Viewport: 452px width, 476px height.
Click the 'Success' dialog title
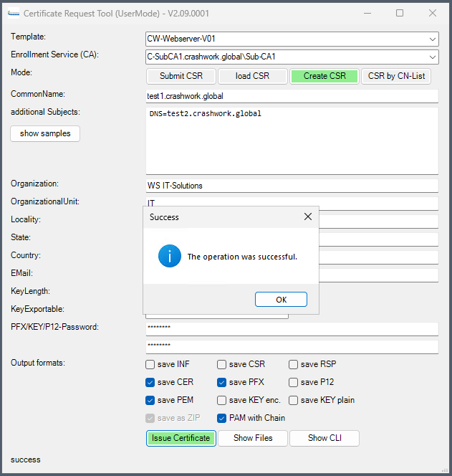(x=164, y=217)
